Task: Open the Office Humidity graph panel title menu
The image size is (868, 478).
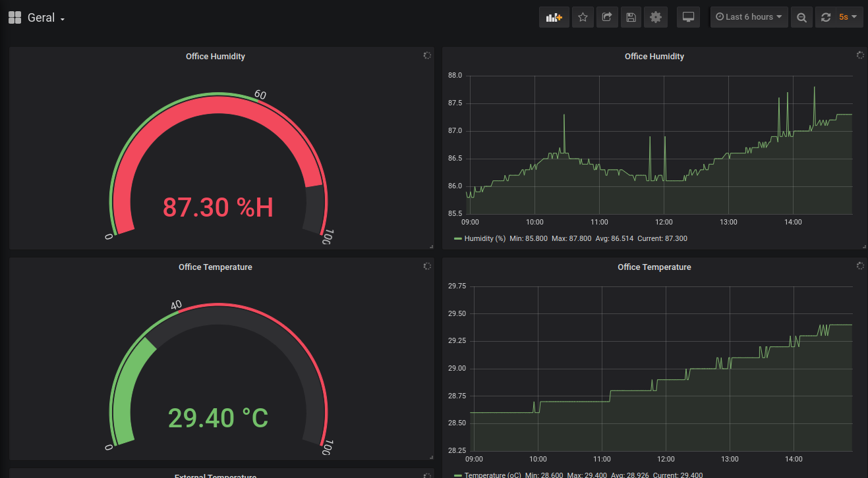Action: pos(654,57)
